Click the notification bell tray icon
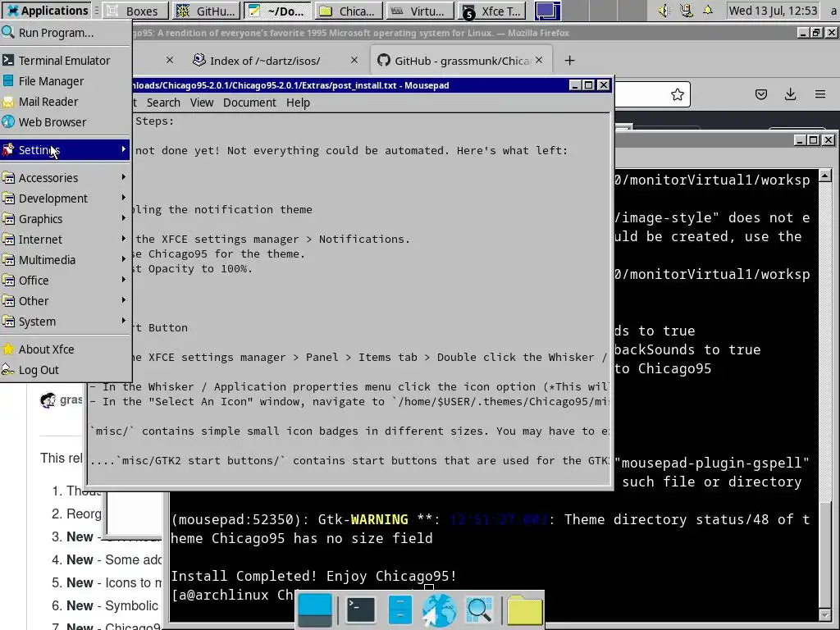 click(708, 10)
